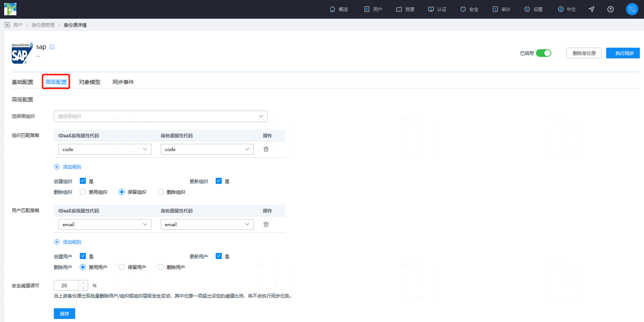
Task: Select the 删除组织 radio option
Action: pyautogui.click(x=161, y=192)
